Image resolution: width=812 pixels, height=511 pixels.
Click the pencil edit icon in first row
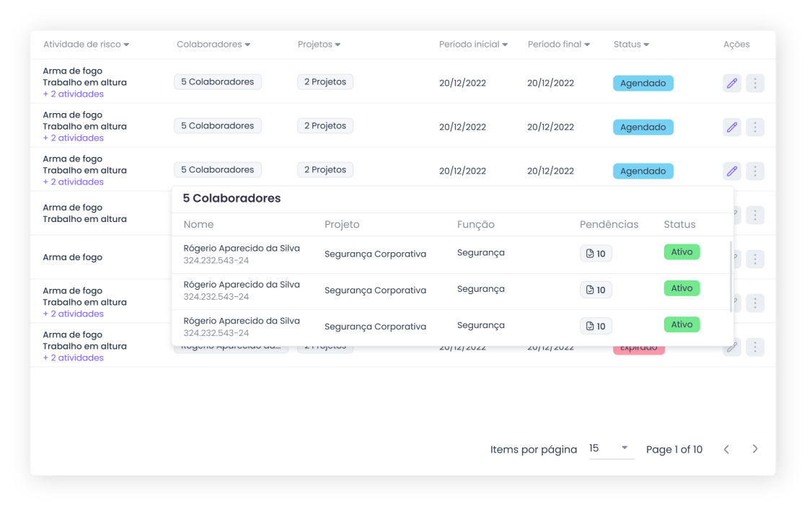732,83
